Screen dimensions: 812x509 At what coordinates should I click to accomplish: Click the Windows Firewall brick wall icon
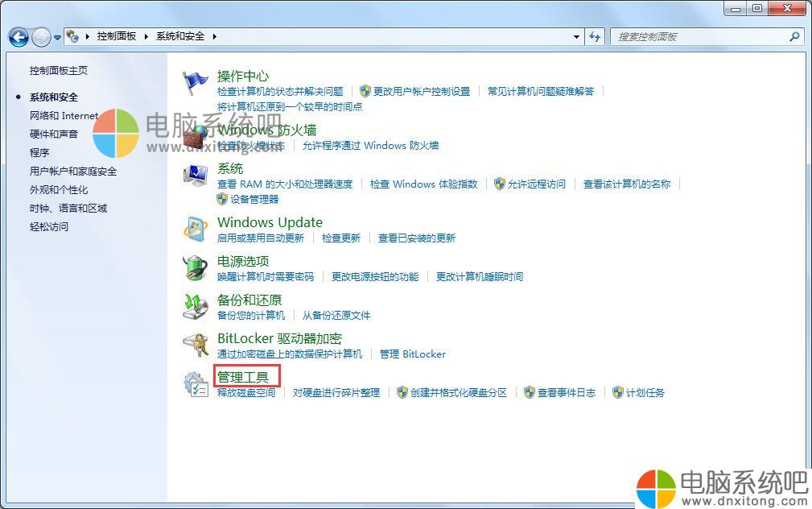tap(195, 137)
